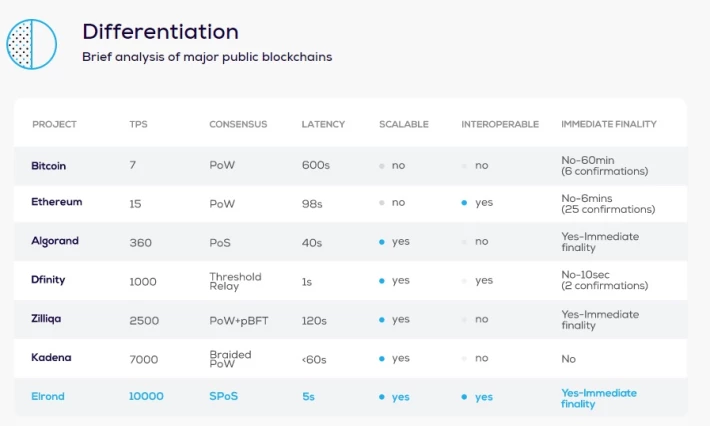Click the 40s latency value
Viewport: 710px width, 426px height.
(312, 243)
